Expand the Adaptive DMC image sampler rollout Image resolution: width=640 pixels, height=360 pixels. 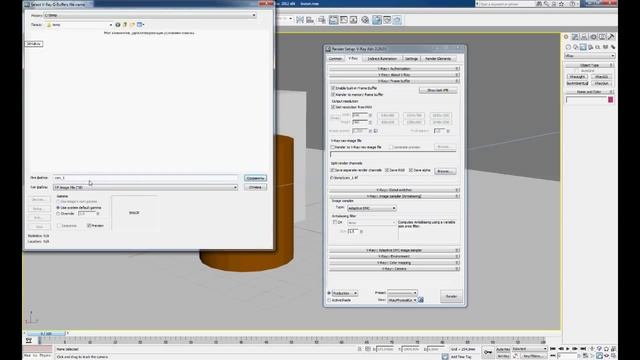(x=394, y=250)
